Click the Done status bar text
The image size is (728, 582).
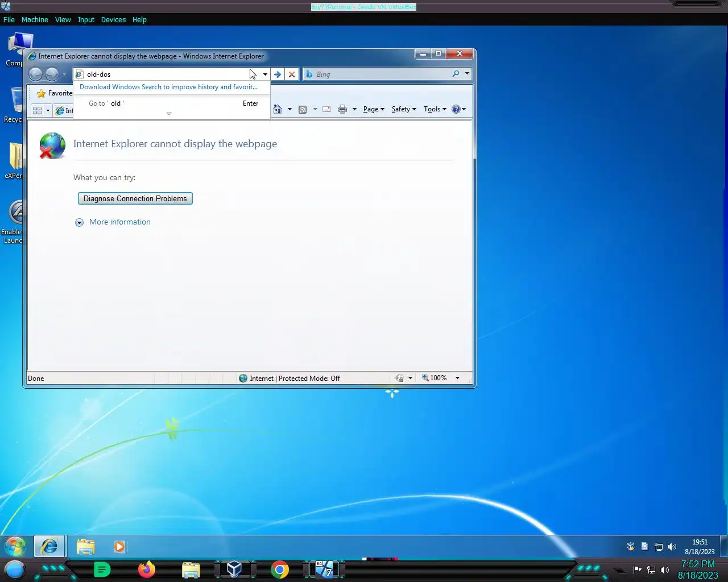[x=36, y=379]
